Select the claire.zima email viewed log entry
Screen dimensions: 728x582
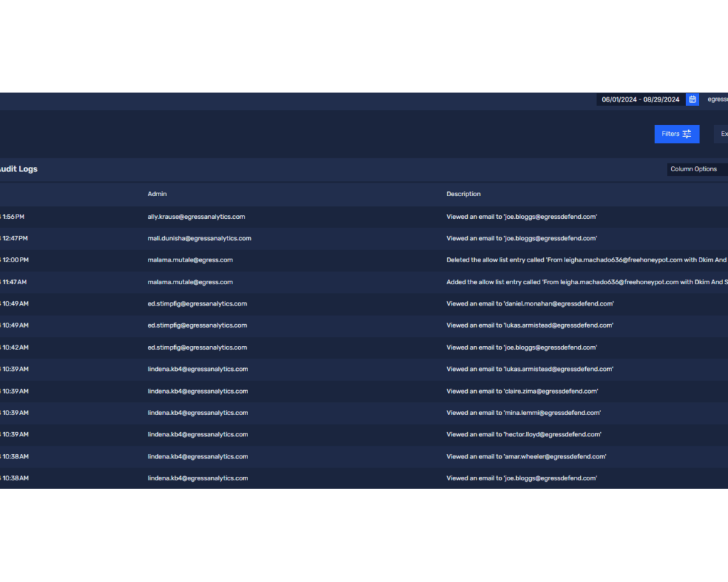point(522,391)
